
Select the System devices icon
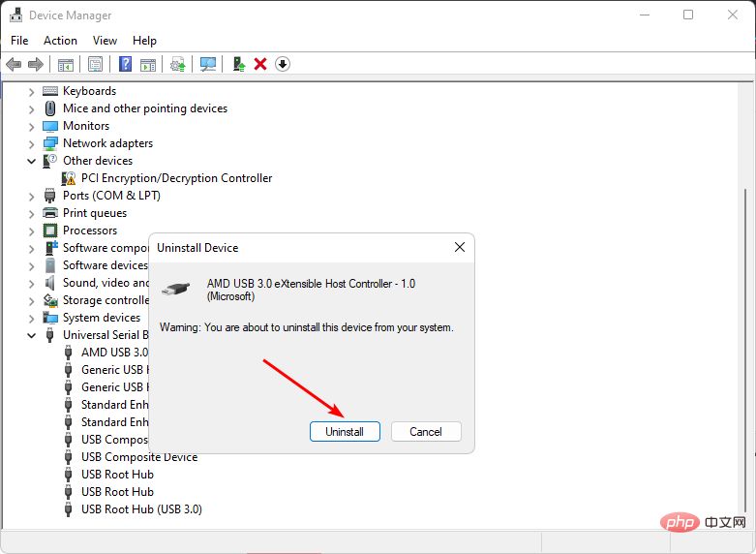pyautogui.click(x=50, y=318)
